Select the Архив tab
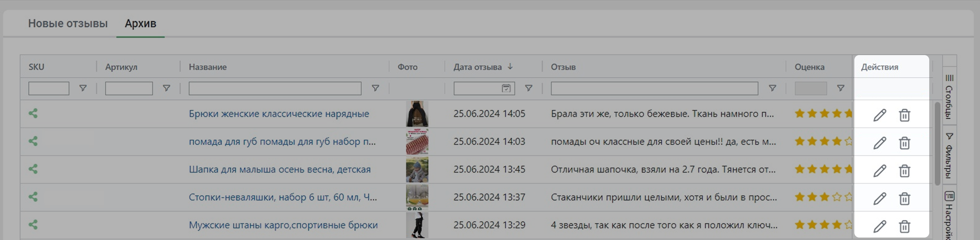Viewport: 980px width, 240px height. pos(141,24)
